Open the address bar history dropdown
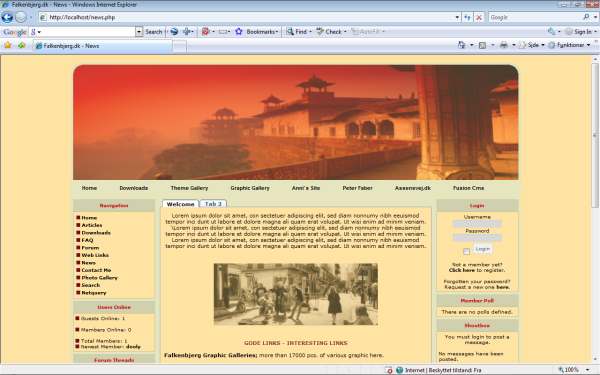Image resolution: width=600 pixels, height=375 pixels. tap(457, 17)
